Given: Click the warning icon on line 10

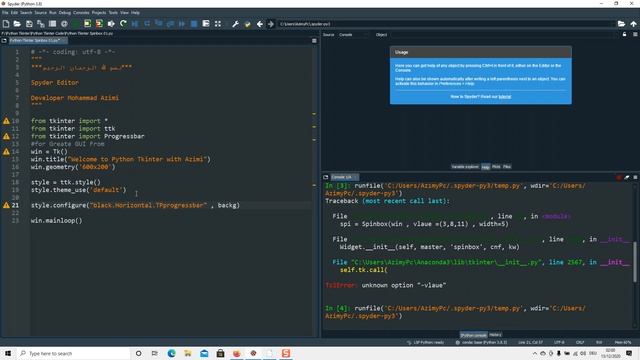Looking at the screenshot, I should coord(6,121).
